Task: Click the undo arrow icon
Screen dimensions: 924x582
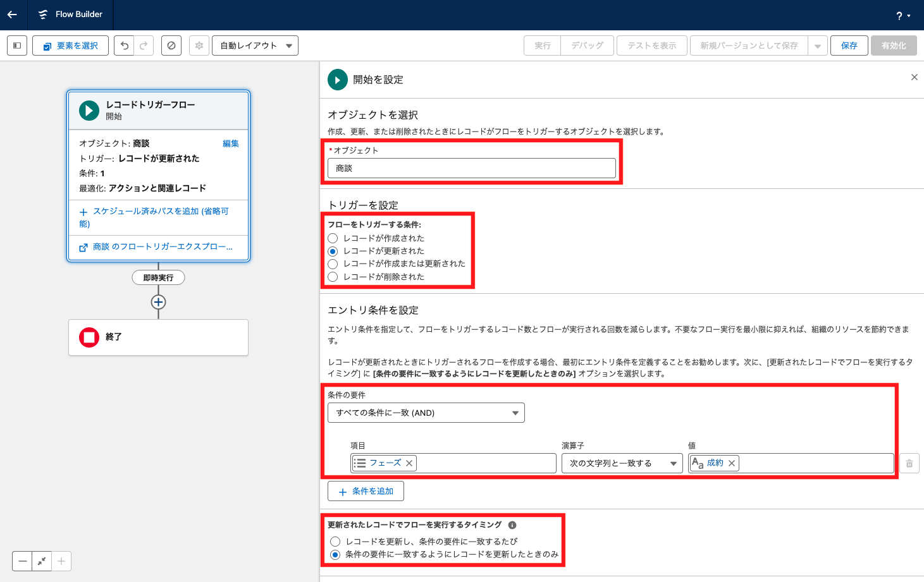Action: (x=125, y=45)
